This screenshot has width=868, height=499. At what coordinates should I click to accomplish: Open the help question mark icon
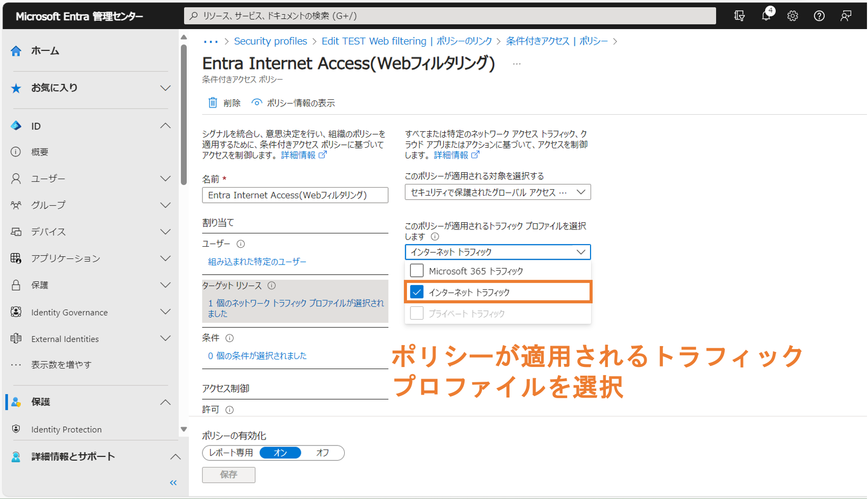(819, 16)
